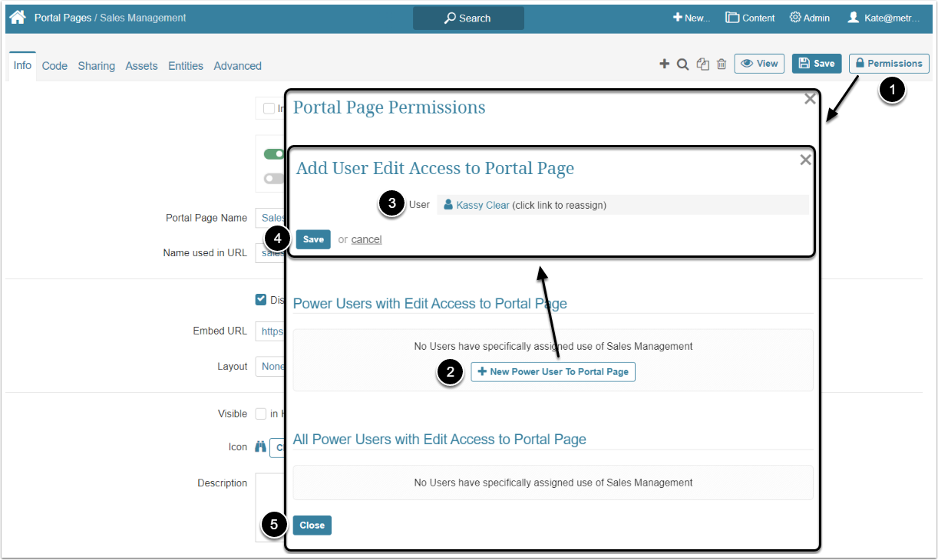Open the Search box in header
938x560 pixels.
tap(468, 18)
